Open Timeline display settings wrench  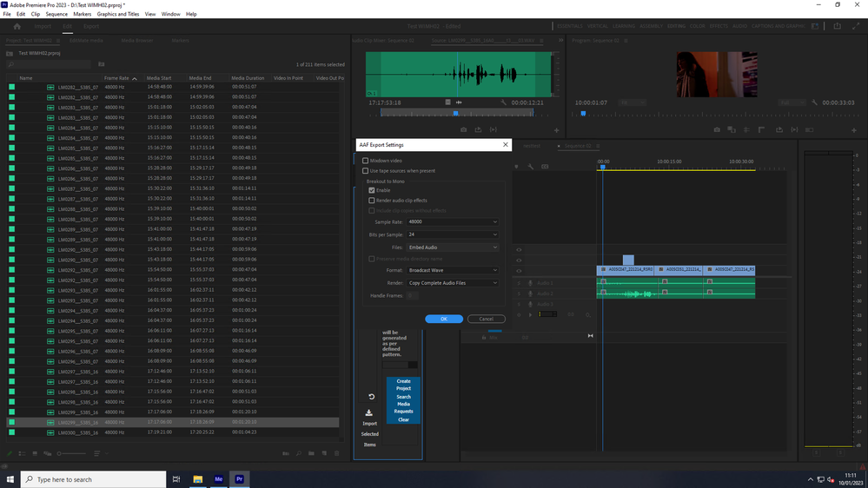click(x=530, y=167)
